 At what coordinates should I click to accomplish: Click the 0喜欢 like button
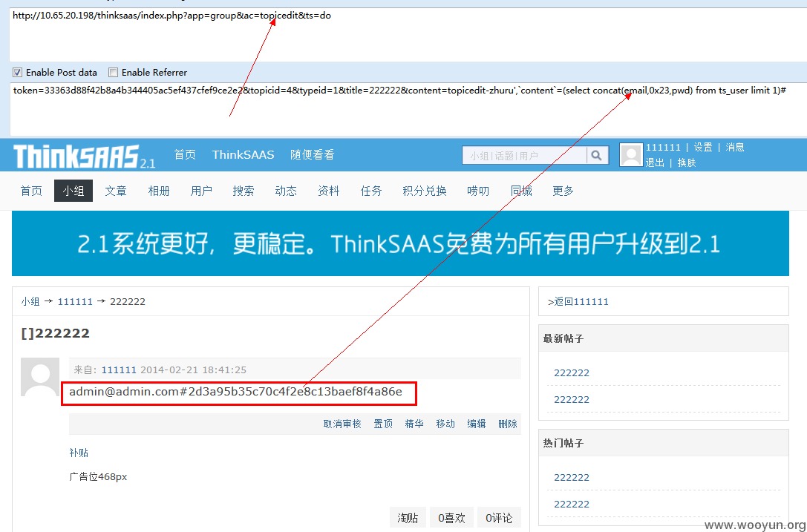(451, 518)
